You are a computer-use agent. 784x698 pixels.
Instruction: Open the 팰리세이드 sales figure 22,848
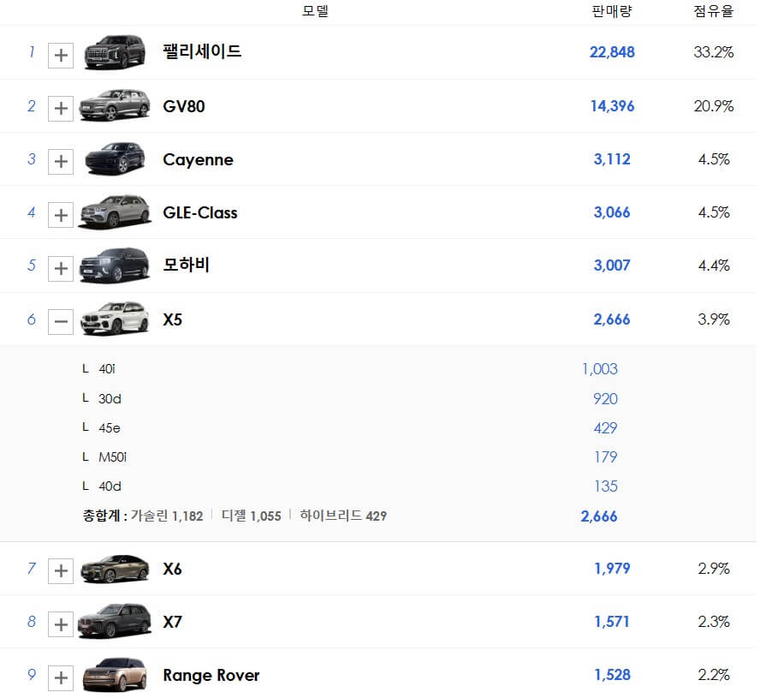pos(613,53)
